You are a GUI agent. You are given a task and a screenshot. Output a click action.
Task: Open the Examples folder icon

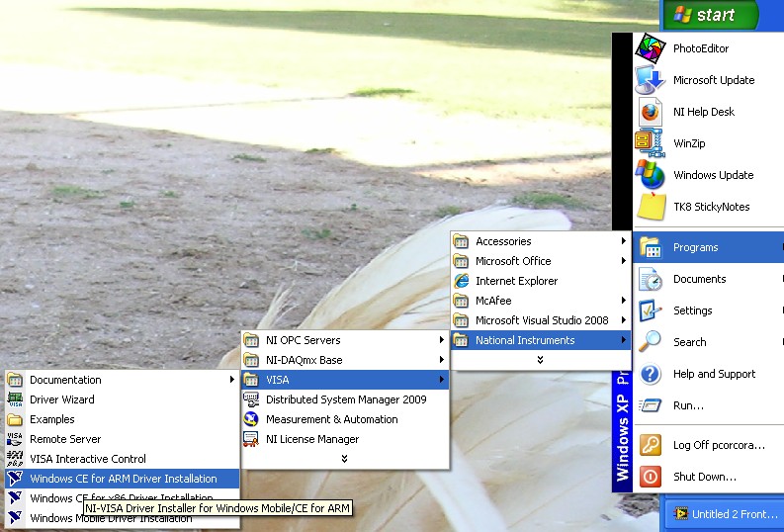pyautogui.click(x=15, y=419)
